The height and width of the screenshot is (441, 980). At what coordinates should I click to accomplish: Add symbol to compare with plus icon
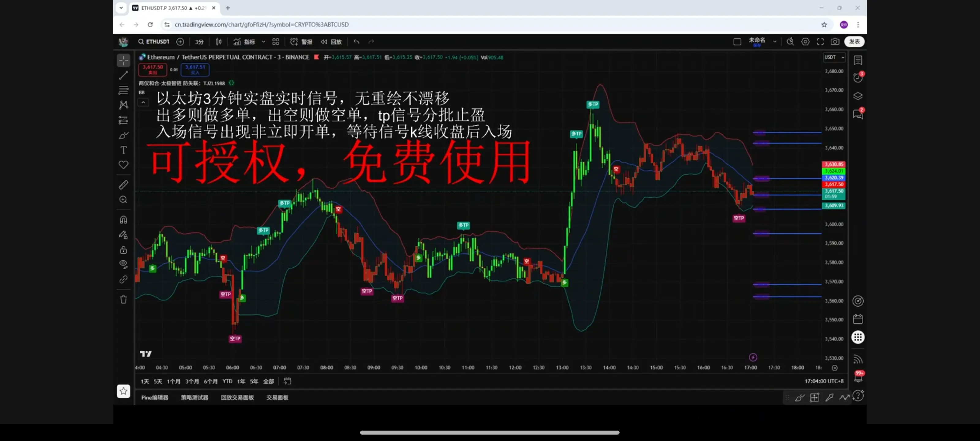click(x=180, y=42)
